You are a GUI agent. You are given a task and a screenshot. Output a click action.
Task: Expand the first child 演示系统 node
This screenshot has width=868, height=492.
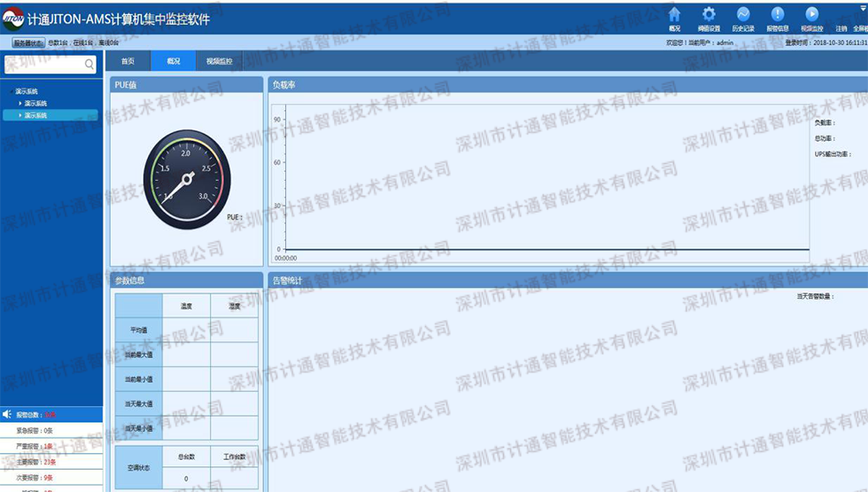[x=20, y=104]
